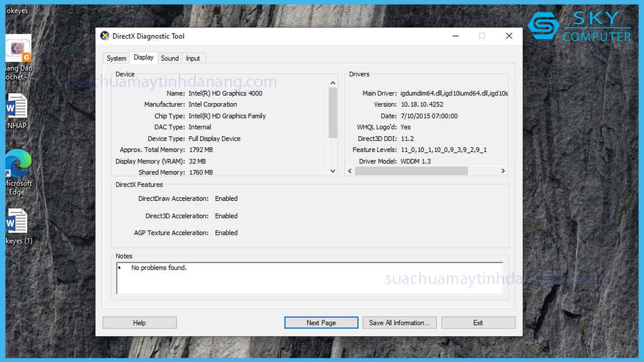Viewport: 644px width, 362px height.
Task: Click Device list scroll down arrow
Action: point(333,171)
